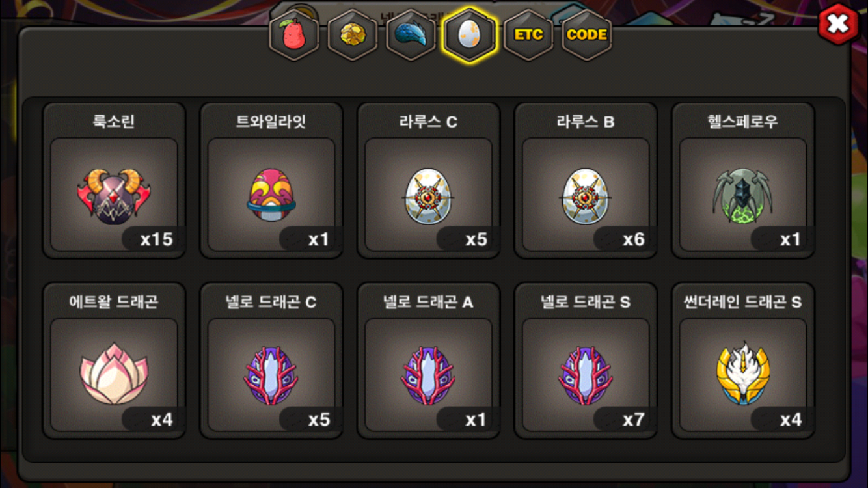The image size is (868, 488).
Task: Select the blue feather tab
Action: click(x=411, y=34)
